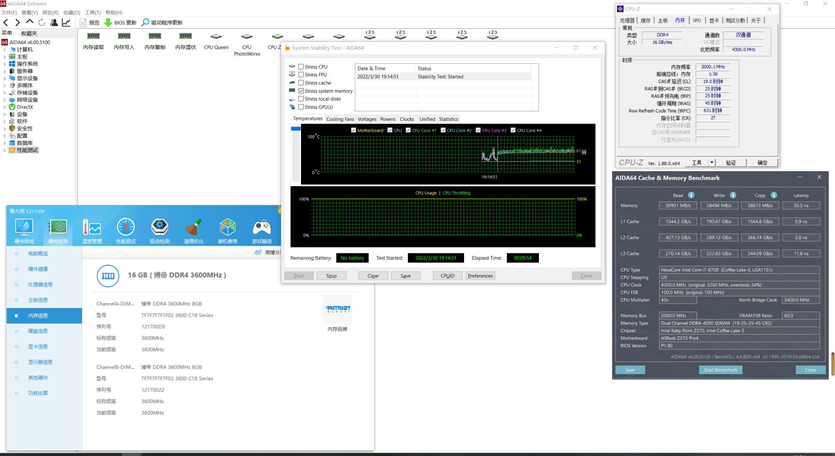Screen dimensions: 835x456
Task: Enable the Stress GPU(s) checkbox
Action: click(301, 107)
